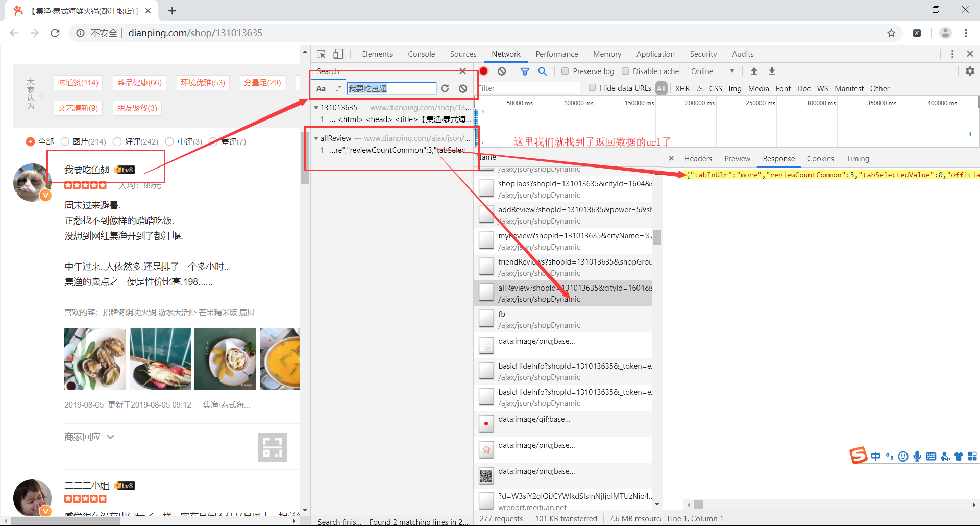Select the allReview?shopId request row
This screenshot has height=526, width=980.
tap(563, 293)
